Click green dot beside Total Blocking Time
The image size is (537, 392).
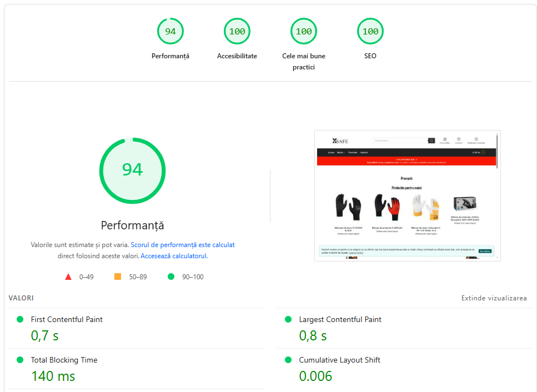[20, 360]
